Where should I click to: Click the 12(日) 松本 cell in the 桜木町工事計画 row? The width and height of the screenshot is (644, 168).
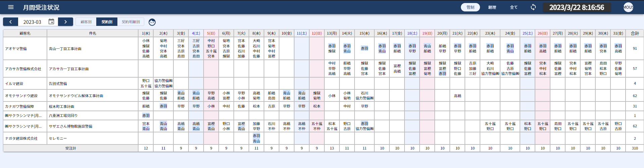coord(317,106)
